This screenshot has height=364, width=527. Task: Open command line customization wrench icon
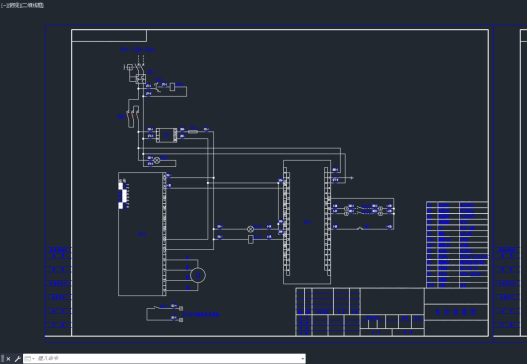[x=17, y=359]
